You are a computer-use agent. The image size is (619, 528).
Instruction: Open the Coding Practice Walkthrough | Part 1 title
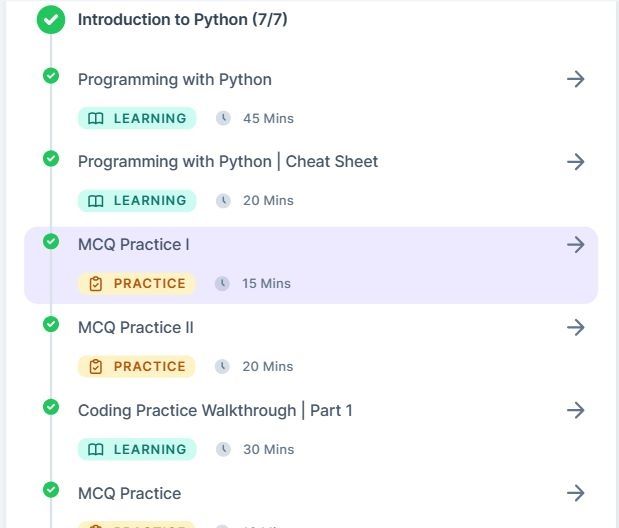tap(215, 410)
